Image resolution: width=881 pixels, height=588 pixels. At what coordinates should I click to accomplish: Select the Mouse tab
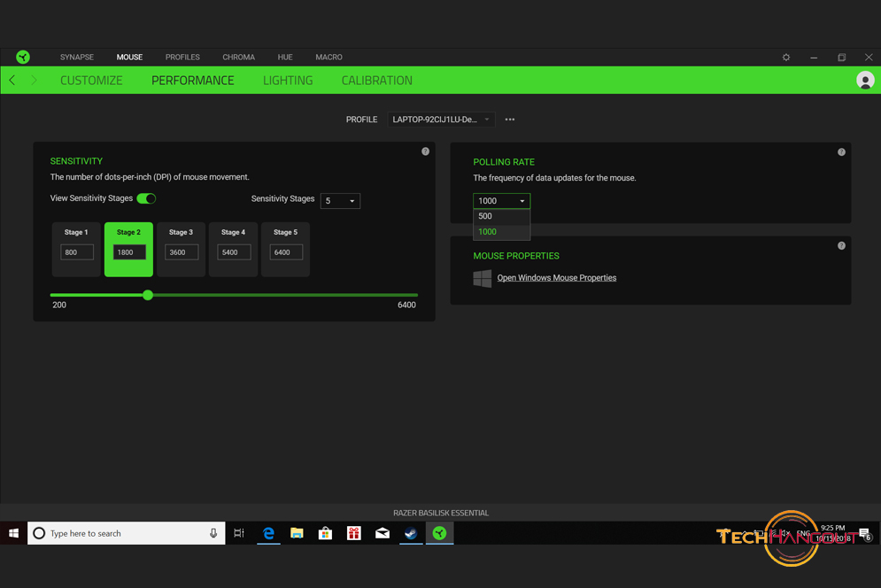129,58
